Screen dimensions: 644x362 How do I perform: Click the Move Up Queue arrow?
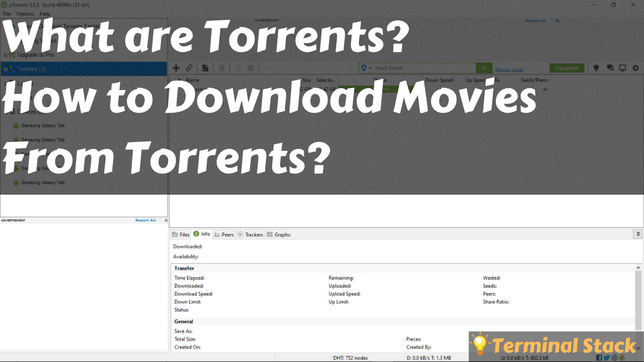268,68
